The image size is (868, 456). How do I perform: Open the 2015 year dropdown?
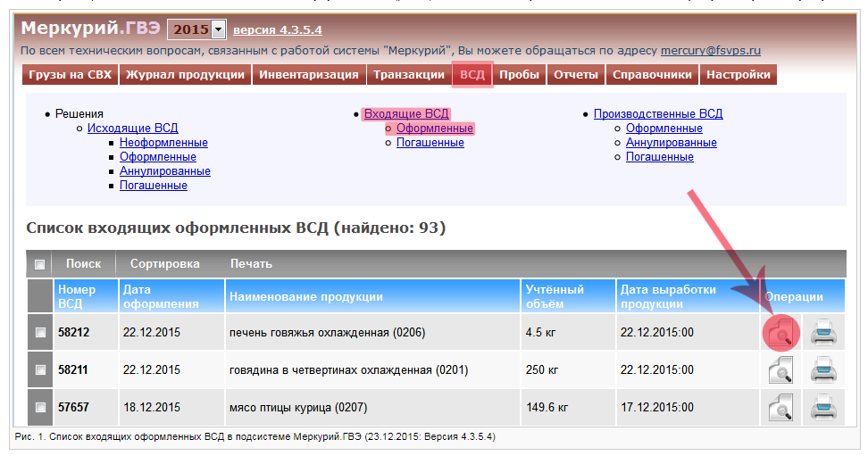(x=219, y=29)
